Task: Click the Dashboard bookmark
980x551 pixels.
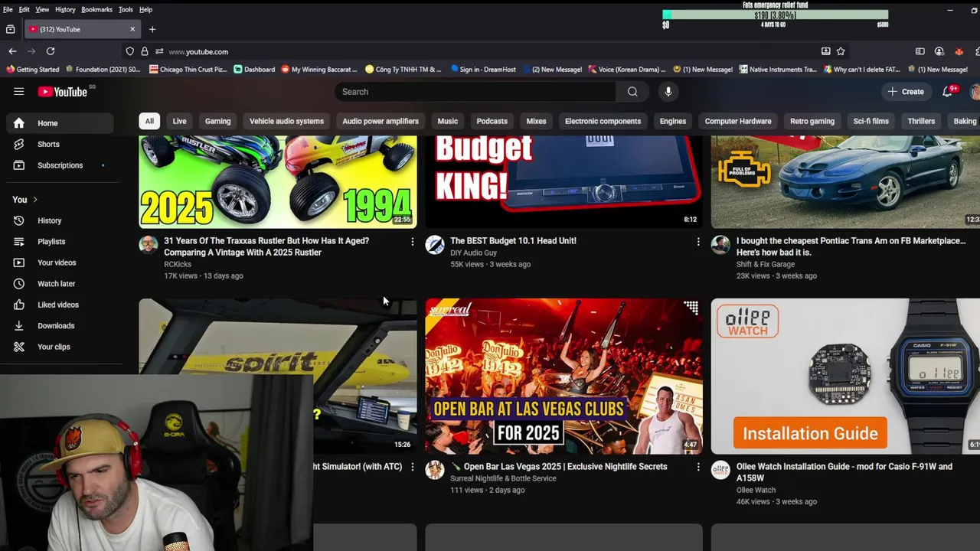Action: (x=254, y=70)
